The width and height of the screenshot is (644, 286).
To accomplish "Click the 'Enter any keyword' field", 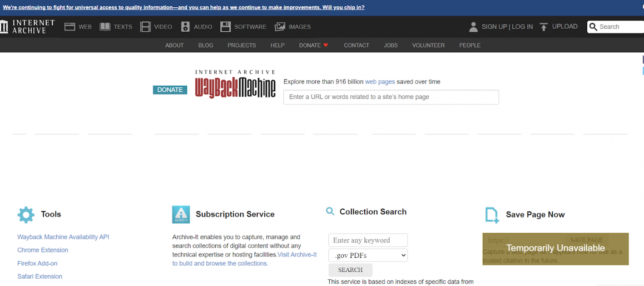I will (x=368, y=240).
